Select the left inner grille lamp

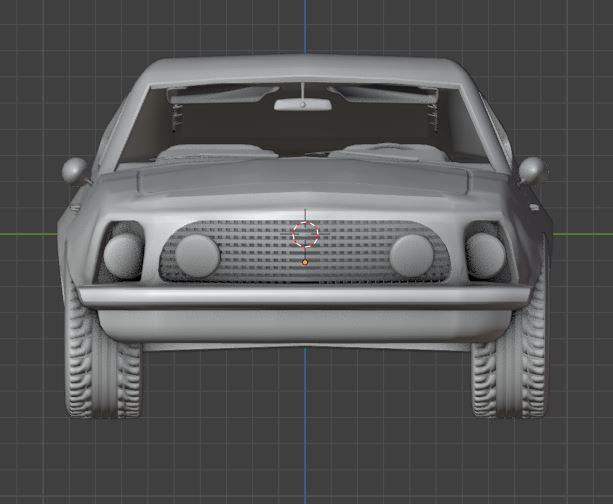[197, 255]
